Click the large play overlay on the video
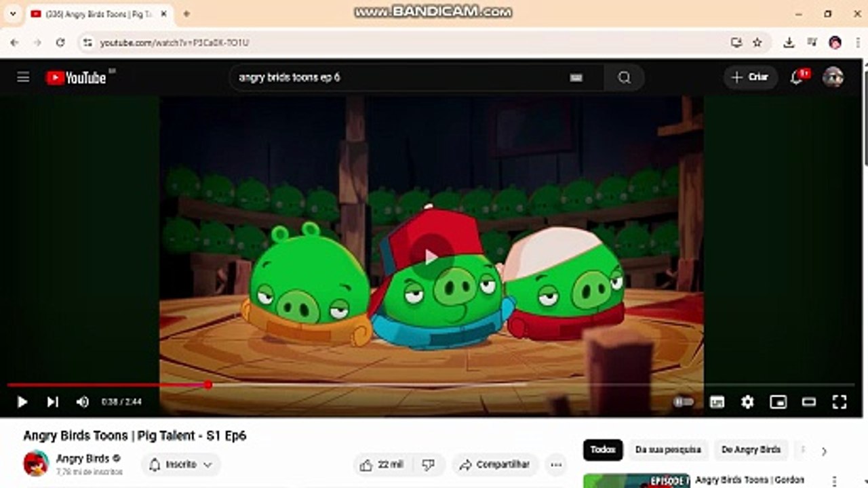 click(x=431, y=257)
